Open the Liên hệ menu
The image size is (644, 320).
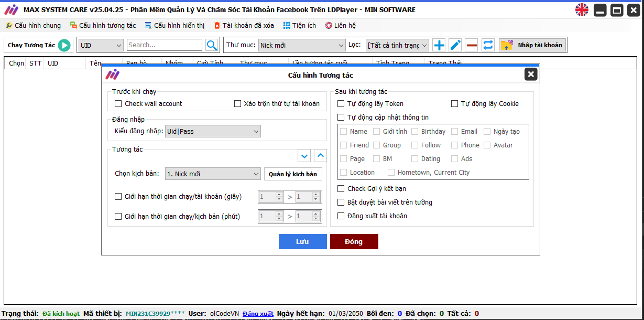coord(341,25)
